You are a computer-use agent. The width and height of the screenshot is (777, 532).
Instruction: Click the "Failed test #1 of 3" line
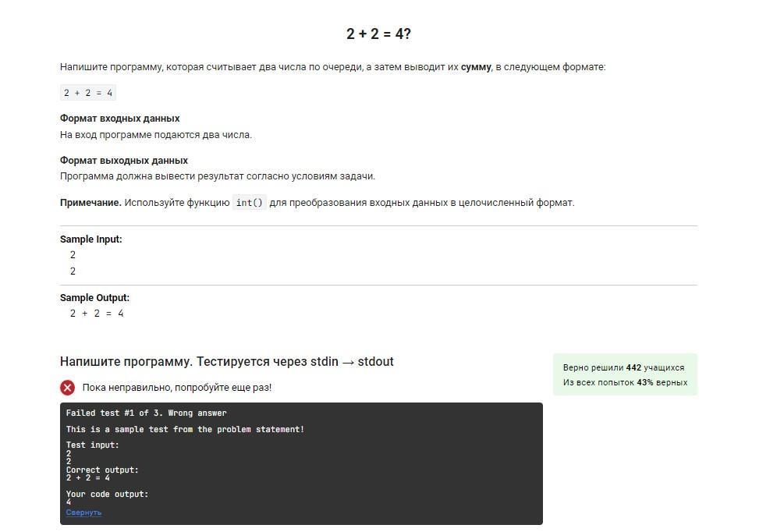(146, 413)
